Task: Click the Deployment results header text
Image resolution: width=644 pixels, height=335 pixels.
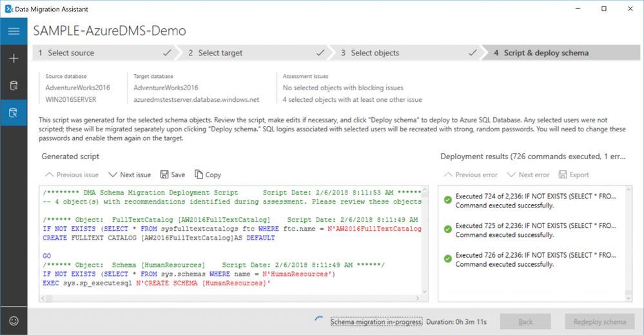Action: coord(533,157)
